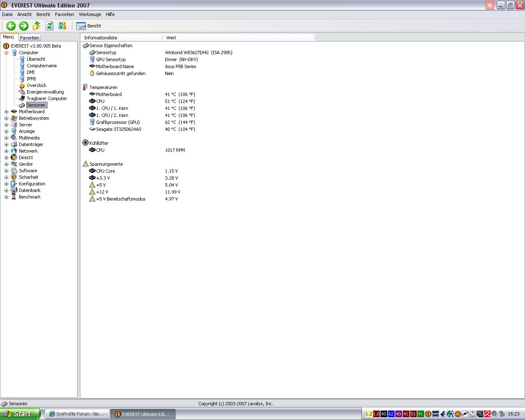The width and height of the screenshot is (525, 420).
Task: Switch to SysProfile Forum taskbar window
Action: click(77, 414)
